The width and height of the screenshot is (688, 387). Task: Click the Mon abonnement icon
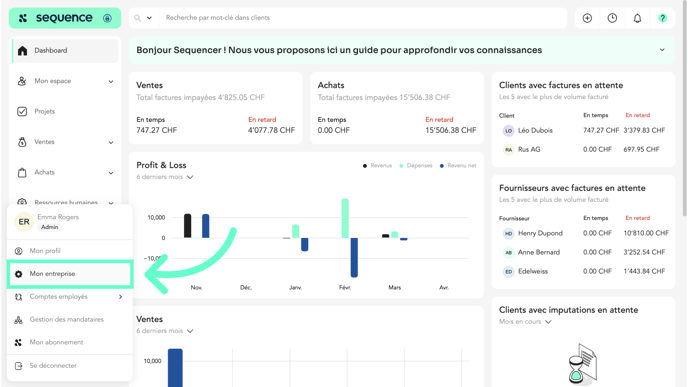pyautogui.click(x=18, y=343)
